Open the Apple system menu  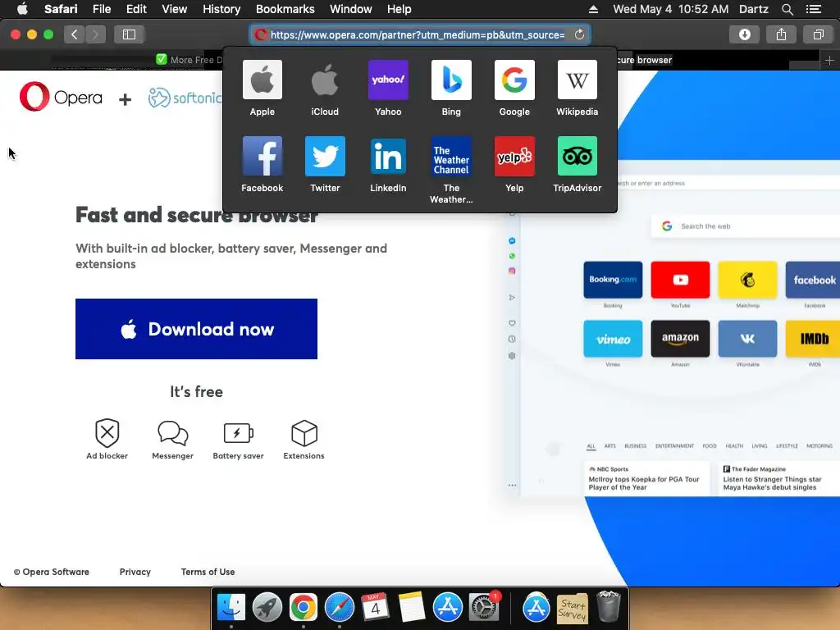pyautogui.click(x=22, y=9)
